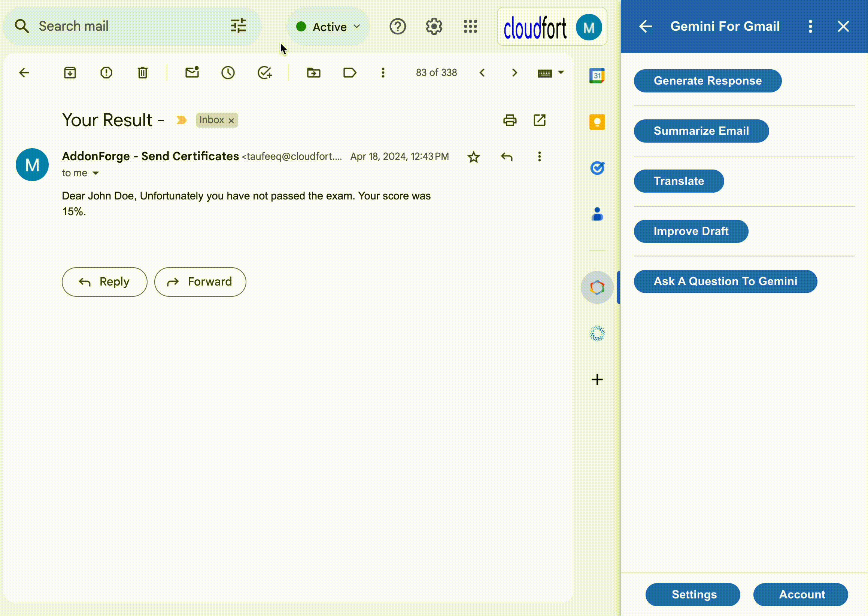Viewport: 868px width, 616px height.
Task: Go back to inbox with left arrow
Action: tap(24, 73)
